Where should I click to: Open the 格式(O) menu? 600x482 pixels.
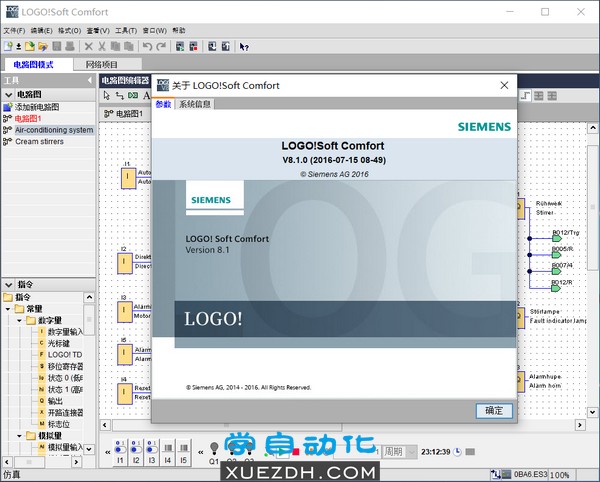pos(69,31)
